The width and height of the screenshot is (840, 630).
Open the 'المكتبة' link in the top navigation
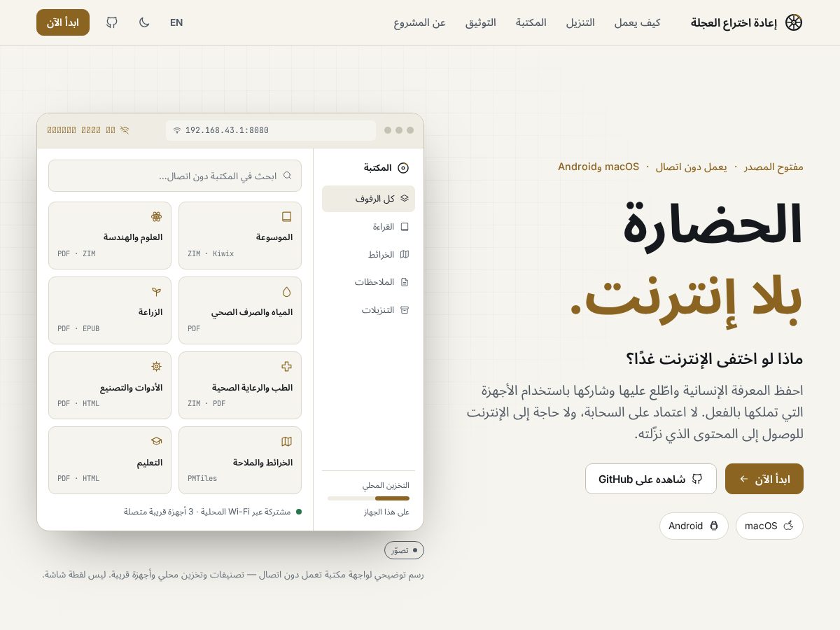tap(531, 22)
